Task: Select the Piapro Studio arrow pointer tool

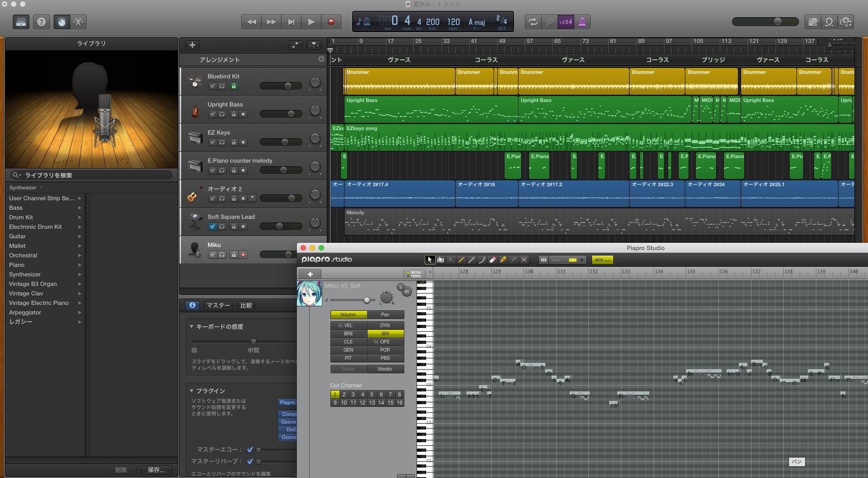Action: 429,260
